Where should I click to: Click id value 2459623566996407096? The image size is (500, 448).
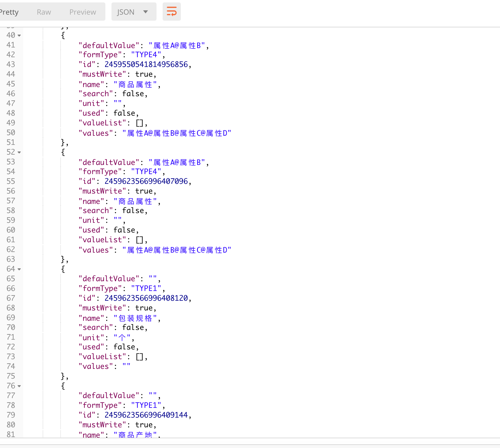pos(146,181)
